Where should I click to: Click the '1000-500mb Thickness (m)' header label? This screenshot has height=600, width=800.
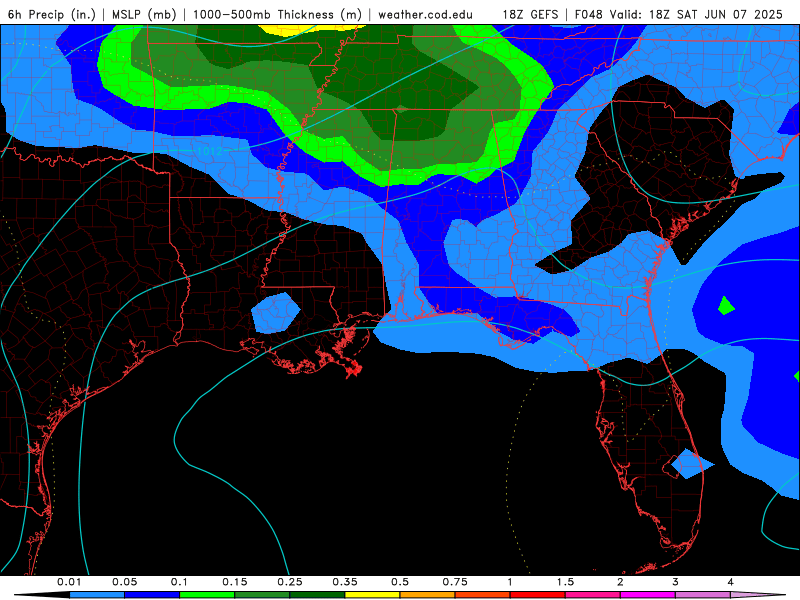tap(277, 14)
